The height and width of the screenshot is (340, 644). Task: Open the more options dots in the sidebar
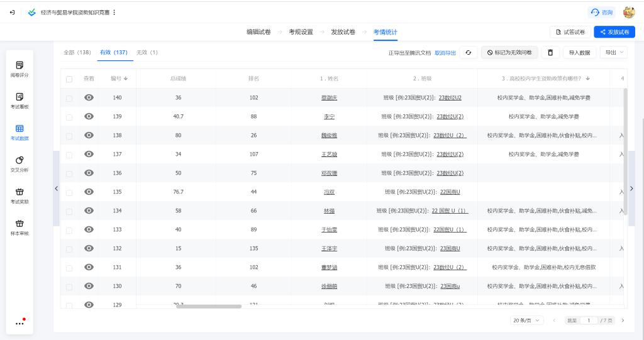19,322
